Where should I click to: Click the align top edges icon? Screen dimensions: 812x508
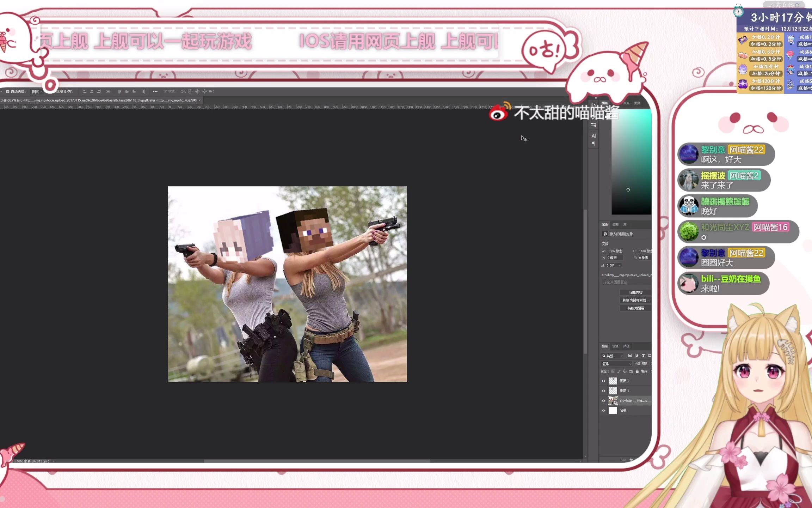tap(119, 91)
